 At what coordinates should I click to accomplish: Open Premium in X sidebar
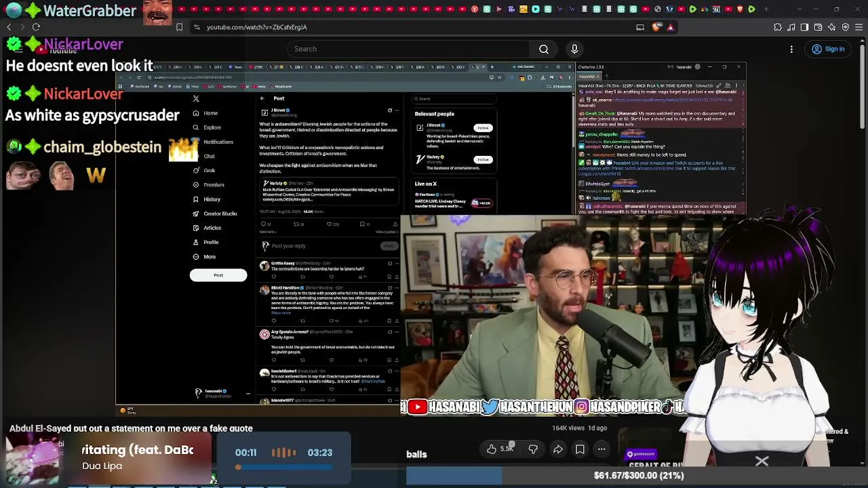208,184
